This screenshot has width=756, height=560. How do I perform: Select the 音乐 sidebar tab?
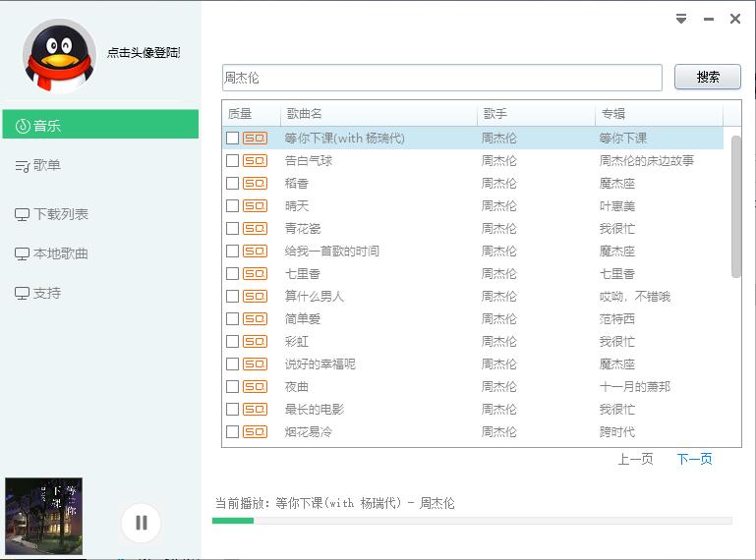pos(101,125)
